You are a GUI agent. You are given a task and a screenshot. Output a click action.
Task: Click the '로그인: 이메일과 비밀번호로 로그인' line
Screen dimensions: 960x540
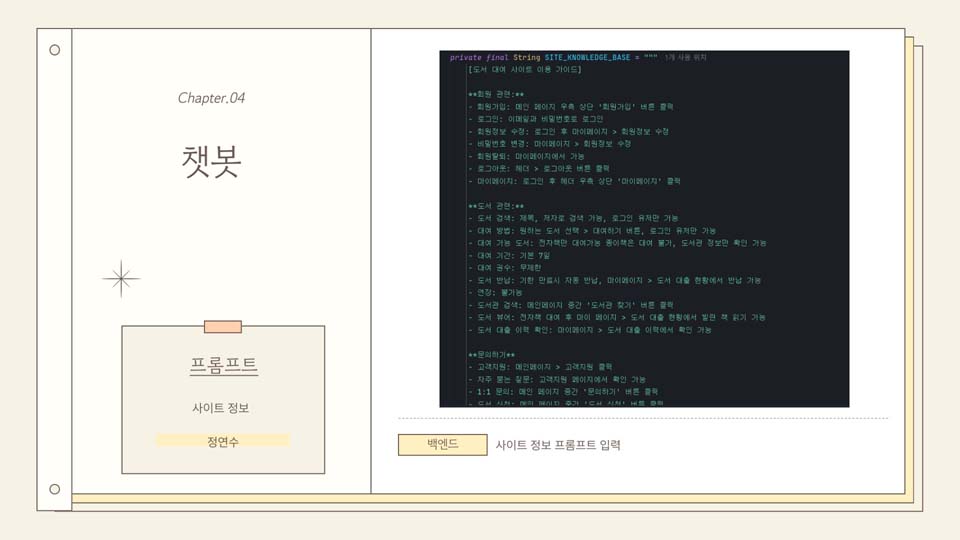[536, 119]
